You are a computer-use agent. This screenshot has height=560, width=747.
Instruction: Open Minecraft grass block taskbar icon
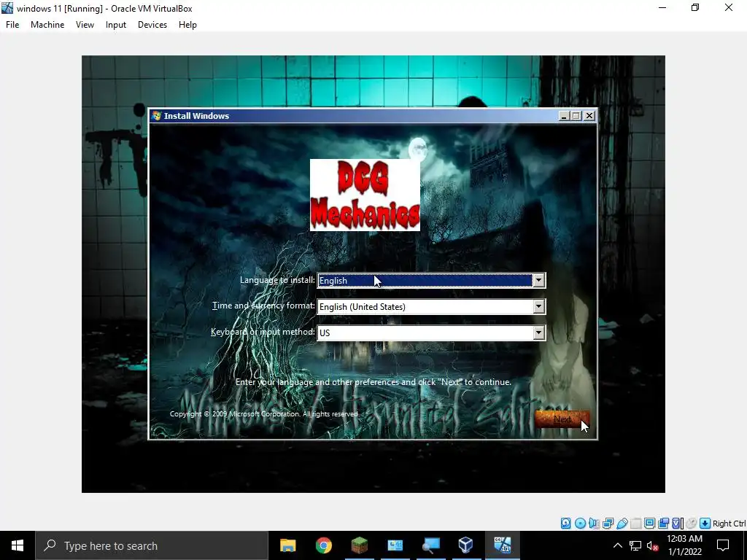pos(359,545)
